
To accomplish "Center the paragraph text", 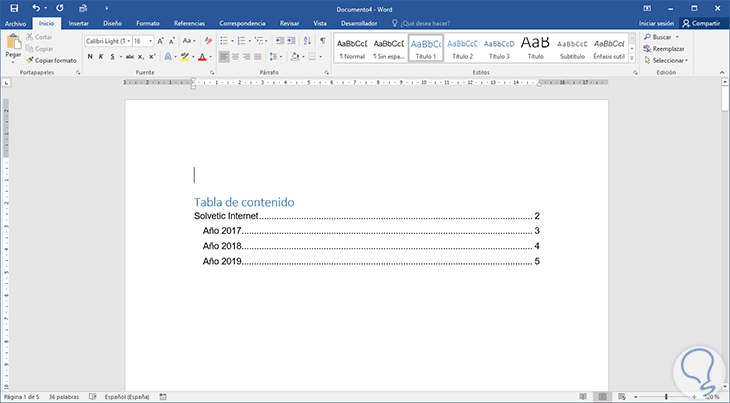I will click(236, 57).
